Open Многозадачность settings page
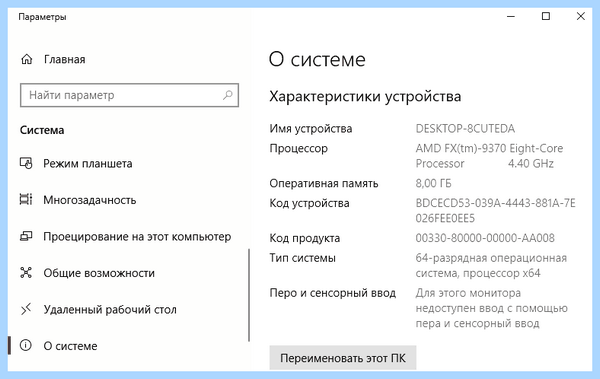The image size is (600, 379). [x=90, y=200]
